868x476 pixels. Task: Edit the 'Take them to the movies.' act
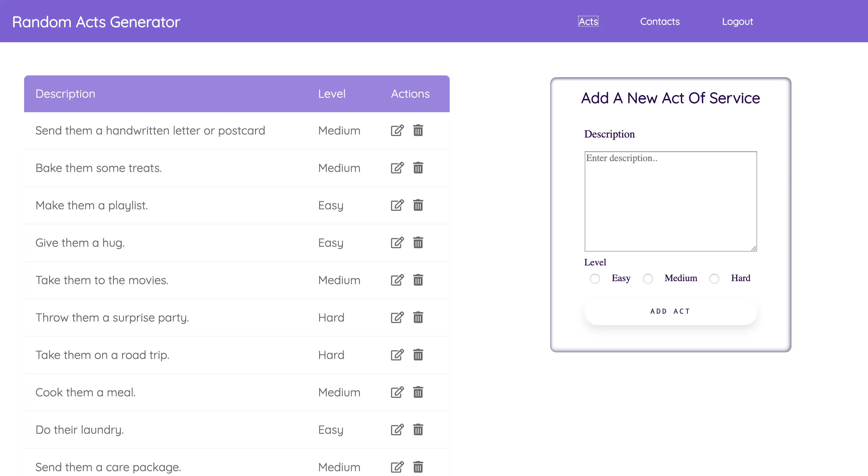point(397,280)
